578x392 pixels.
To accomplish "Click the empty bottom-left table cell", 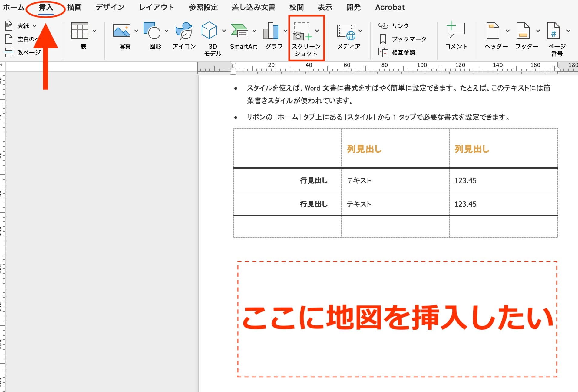I will (287, 226).
